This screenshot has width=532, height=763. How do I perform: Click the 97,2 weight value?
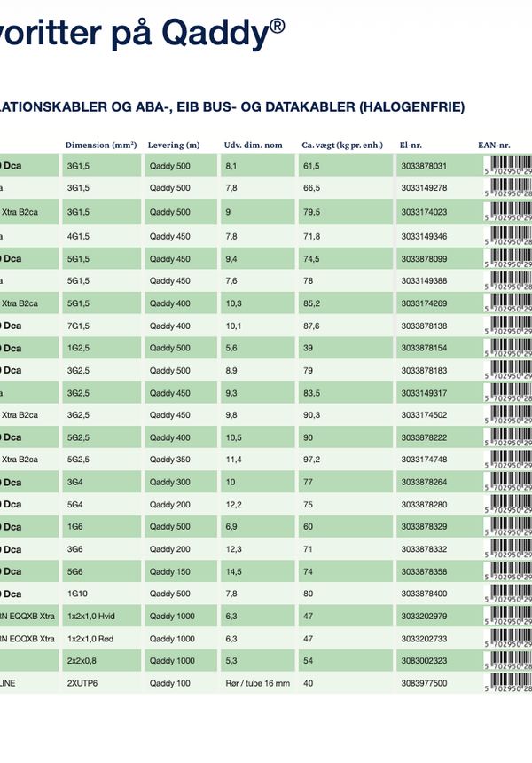pos(312,460)
